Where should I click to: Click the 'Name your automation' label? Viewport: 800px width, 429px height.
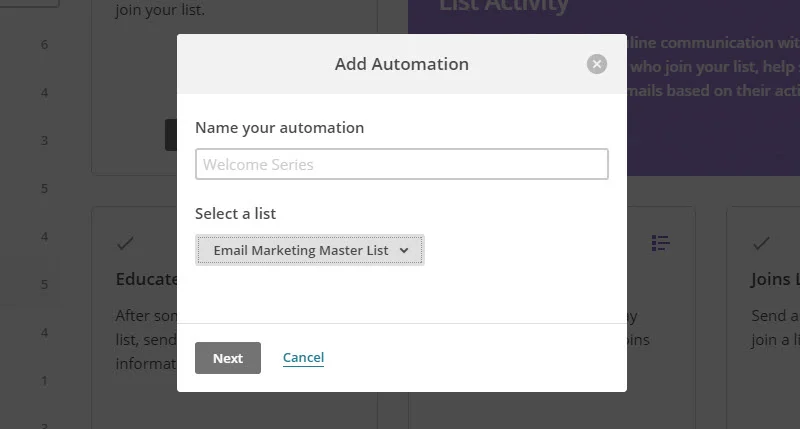[280, 128]
